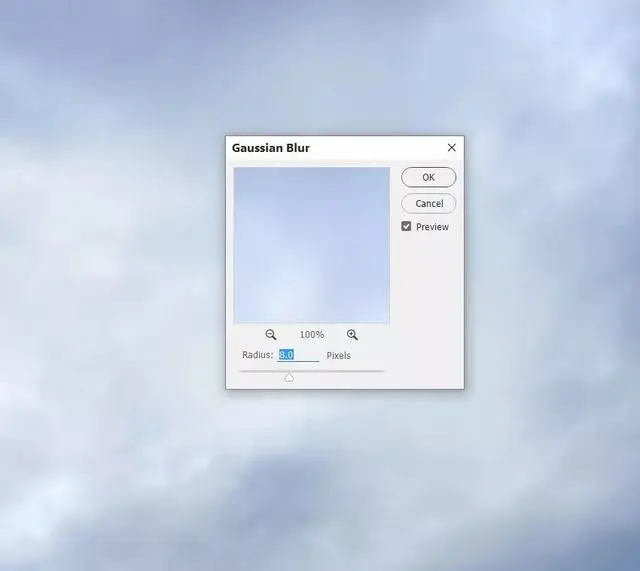This screenshot has width=640, height=571.
Task: Click the 100% zoom level text
Action: pyautogui.click(x=312, y=335)
